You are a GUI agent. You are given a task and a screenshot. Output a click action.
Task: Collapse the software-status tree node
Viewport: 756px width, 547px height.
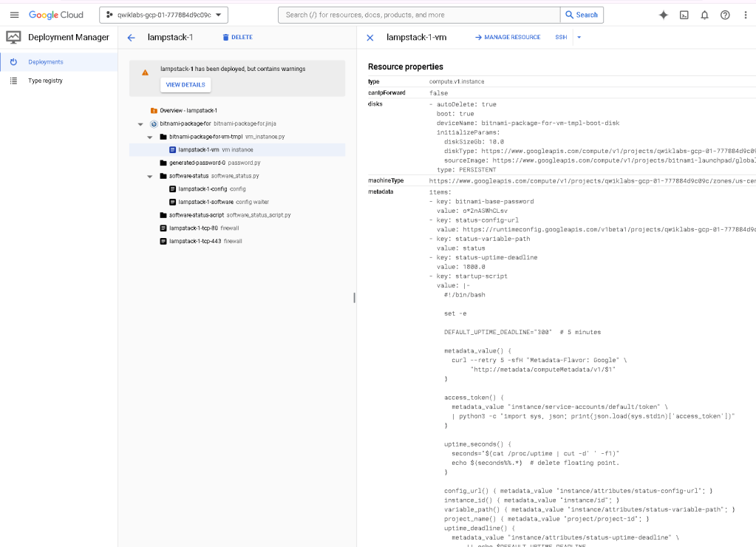(150, 177)
